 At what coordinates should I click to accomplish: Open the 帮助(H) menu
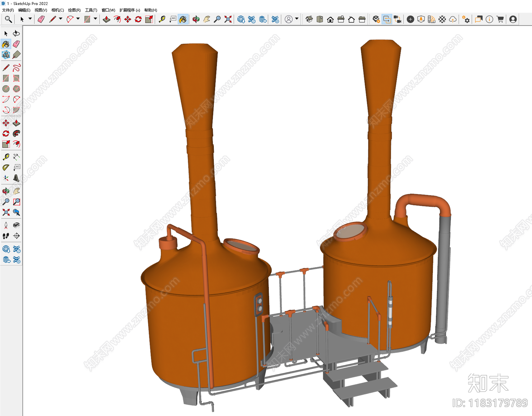pyautogui.click(x=151, y=10)
